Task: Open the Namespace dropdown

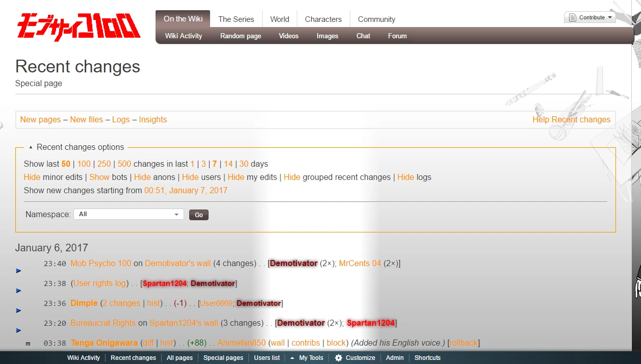Action: pyautogui.click(x=129, y=215)
